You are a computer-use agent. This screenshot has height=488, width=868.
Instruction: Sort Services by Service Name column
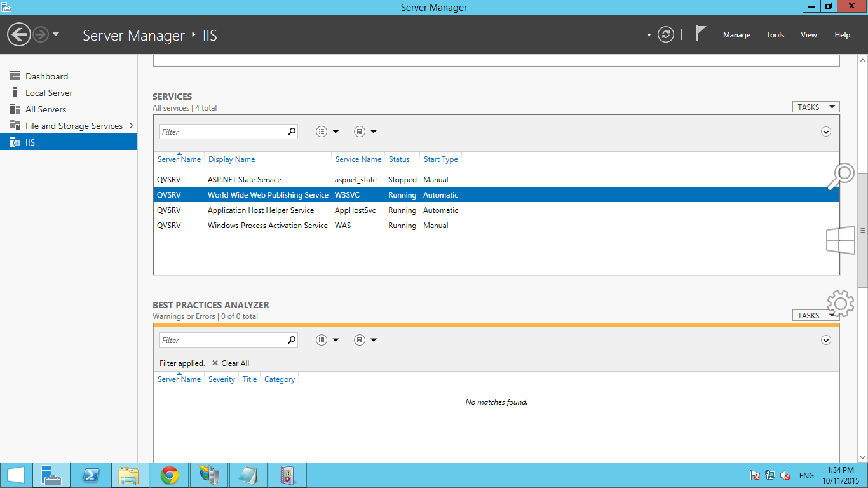(x=358, y=159)
